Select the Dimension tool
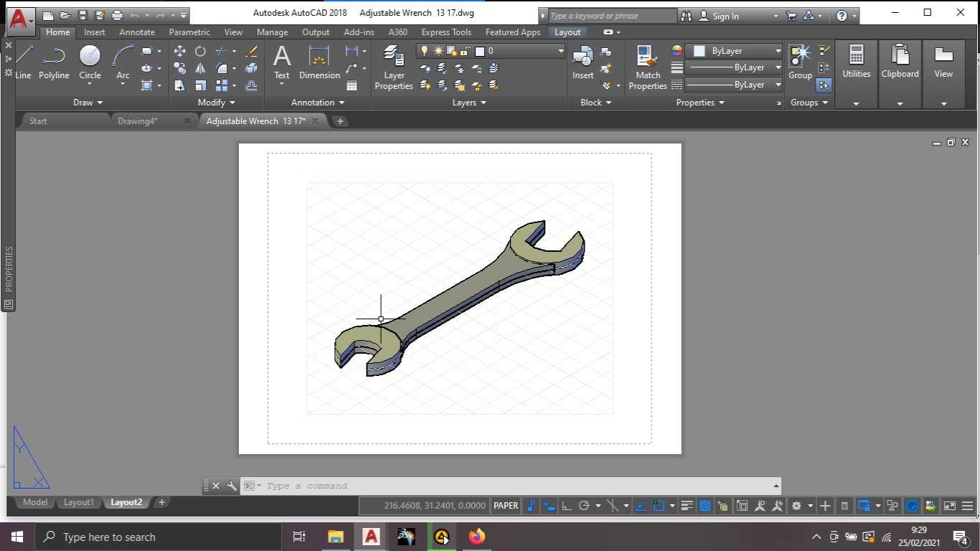 (319, 62)
